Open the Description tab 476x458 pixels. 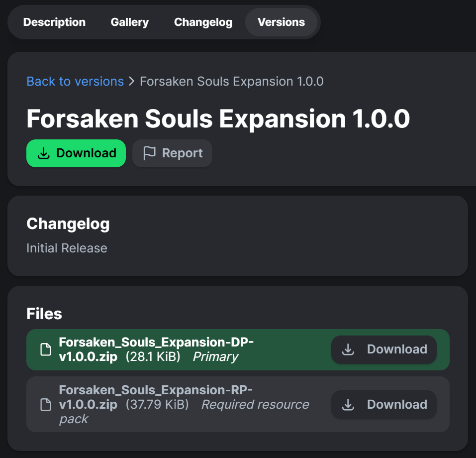(54, 22)
